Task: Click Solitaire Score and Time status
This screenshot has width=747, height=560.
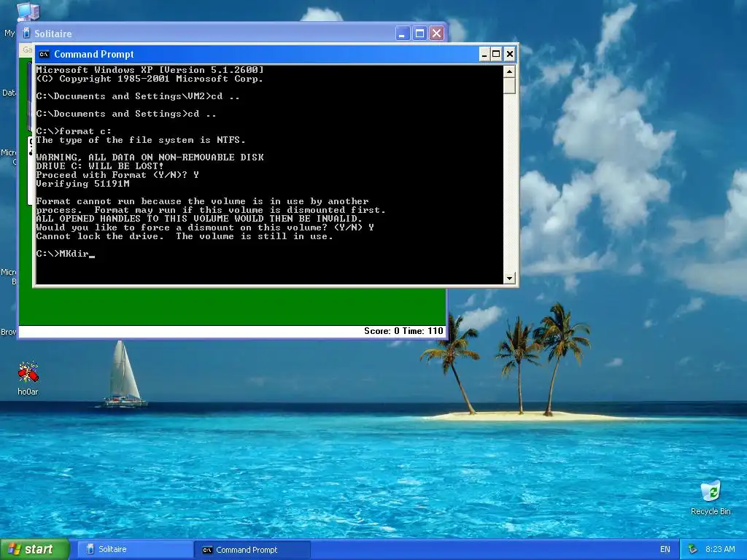Action: point(403,331)
